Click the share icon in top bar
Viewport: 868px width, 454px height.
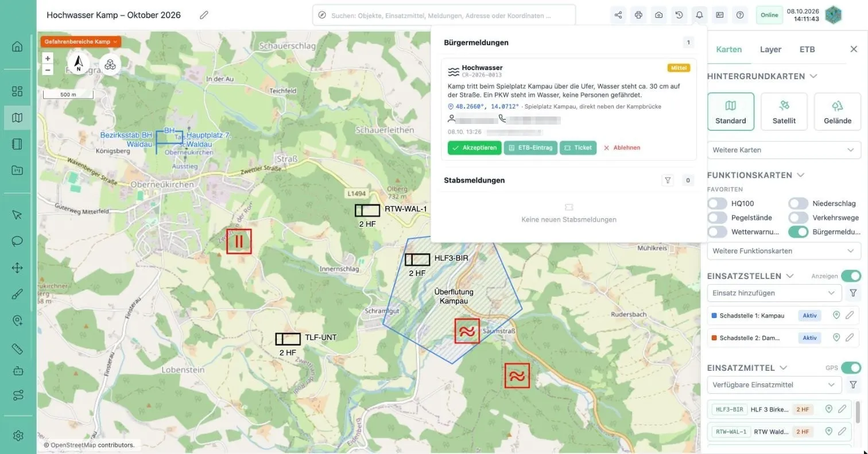pyautogui.click(x=618, y=15)
